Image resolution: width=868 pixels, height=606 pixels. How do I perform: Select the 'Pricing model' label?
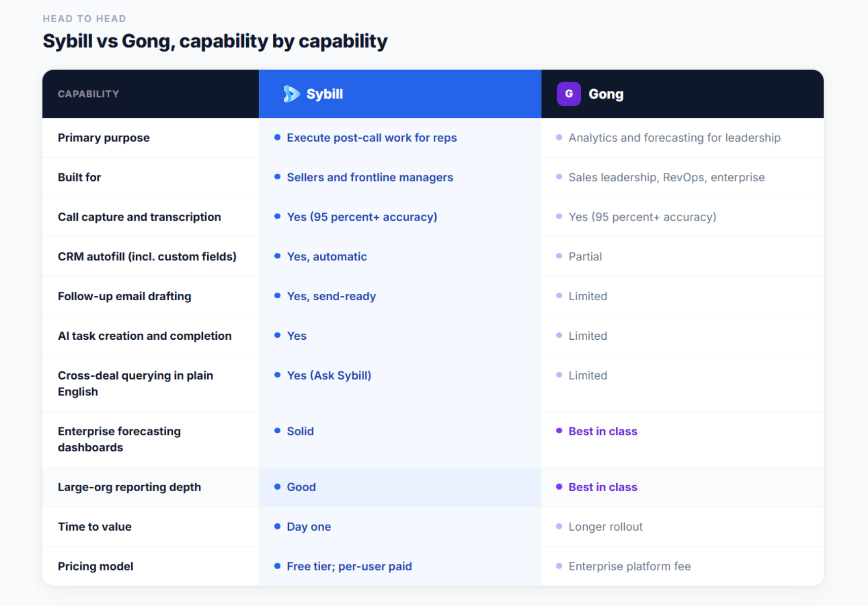[95, 566]
